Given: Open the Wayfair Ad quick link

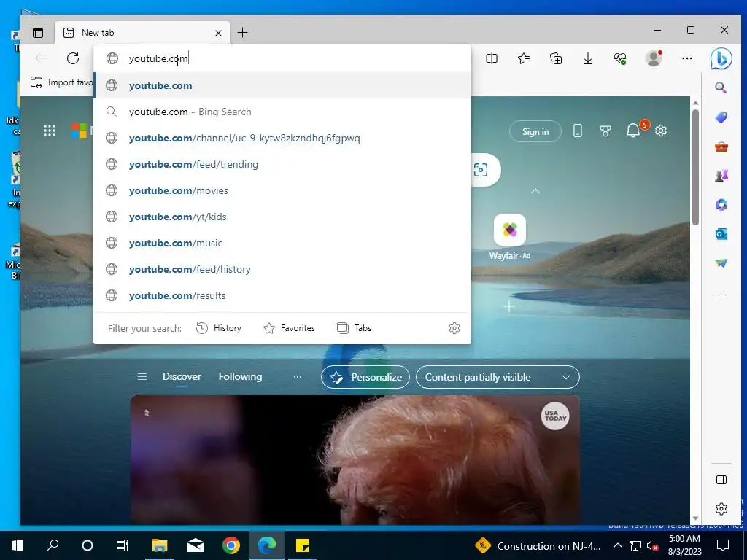Looking at the screenshot, I should click(510, 237).
